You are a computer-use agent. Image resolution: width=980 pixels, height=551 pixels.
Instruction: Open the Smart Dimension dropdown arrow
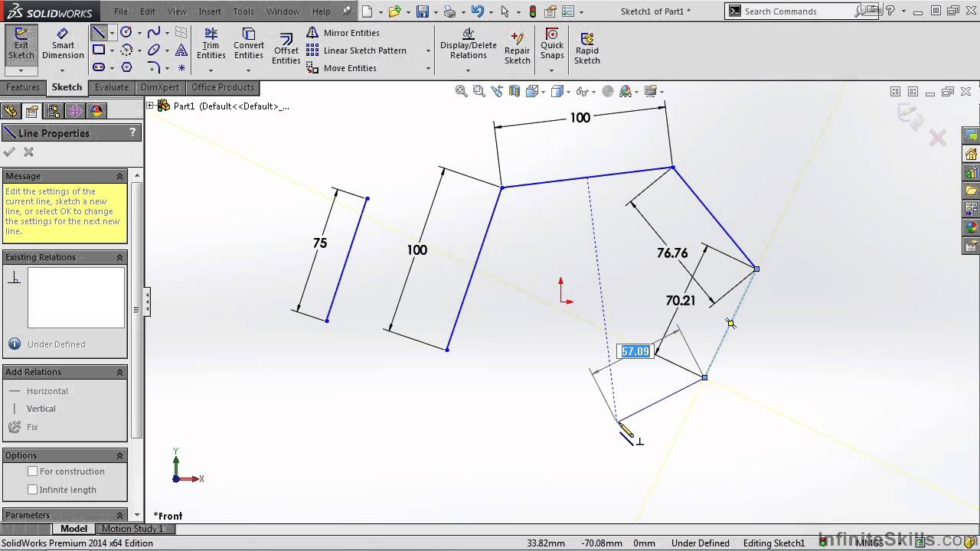63,70
